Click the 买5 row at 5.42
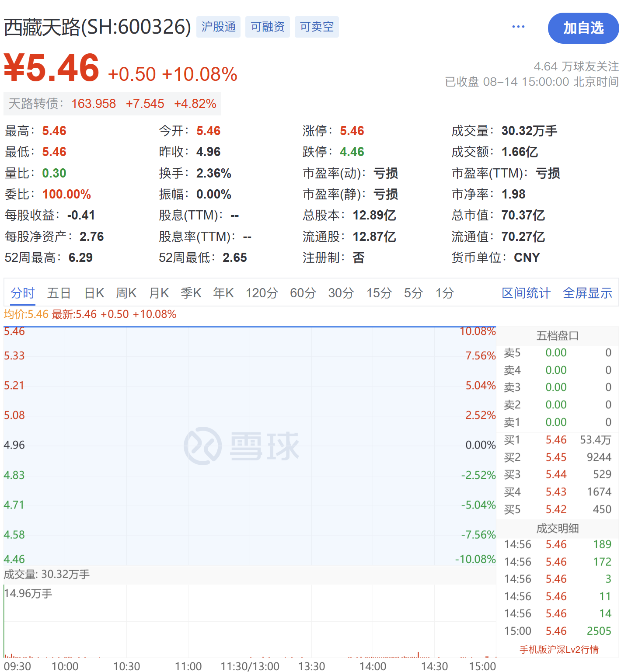 (x=558, y=509)
